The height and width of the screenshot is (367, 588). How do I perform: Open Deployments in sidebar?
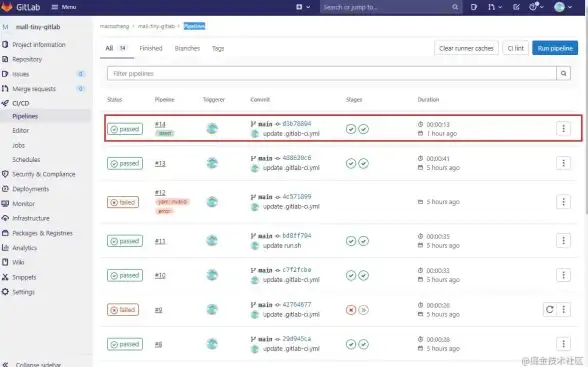click(x=30, y=189)
